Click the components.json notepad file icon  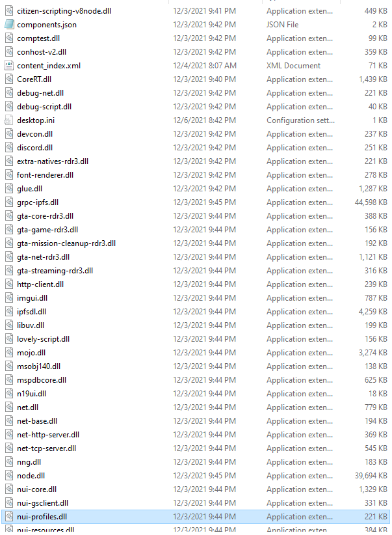click(x=9, y=25)
